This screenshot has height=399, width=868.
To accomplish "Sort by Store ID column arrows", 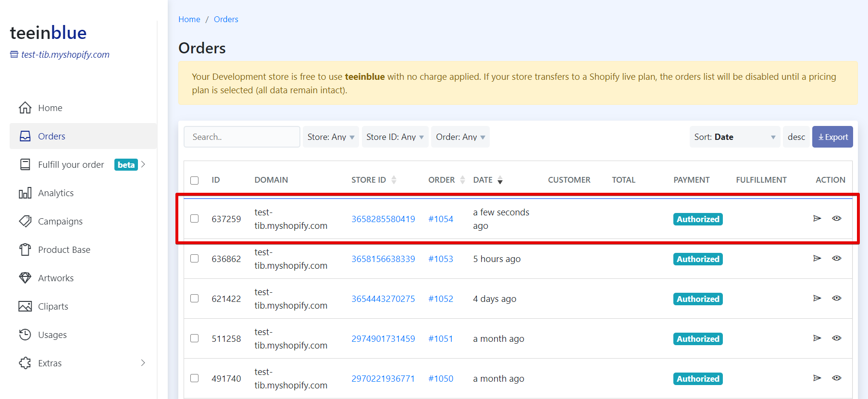I will pos(394,180).
